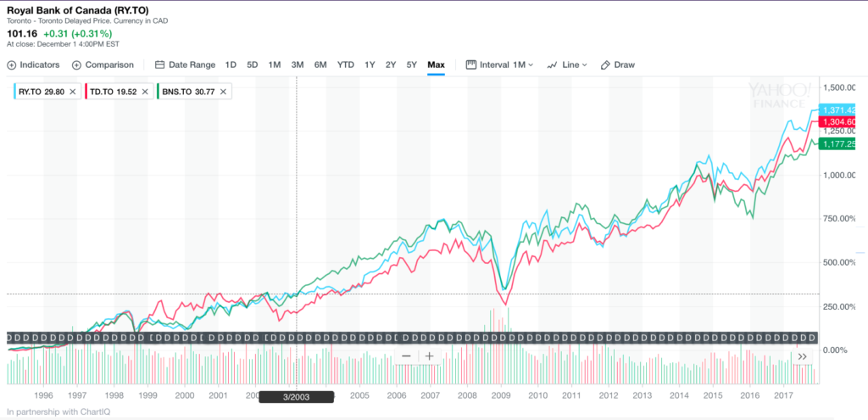
Task: Jump to latest data double-arrow button
Action: (x=803, y=356)
